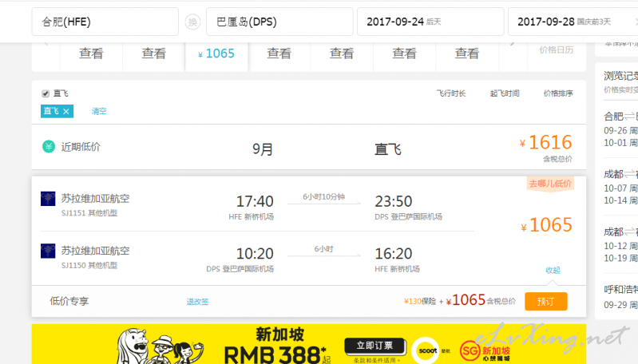
Task: Click 清空 to clear filters
Action: pyautogui.click(x=99, y=111)
